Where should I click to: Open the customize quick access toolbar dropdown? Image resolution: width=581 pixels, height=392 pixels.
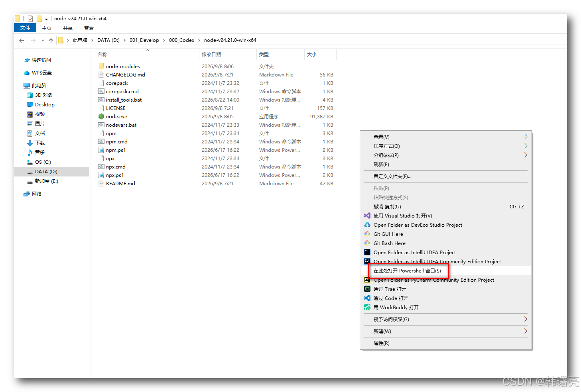pos(46,19)
